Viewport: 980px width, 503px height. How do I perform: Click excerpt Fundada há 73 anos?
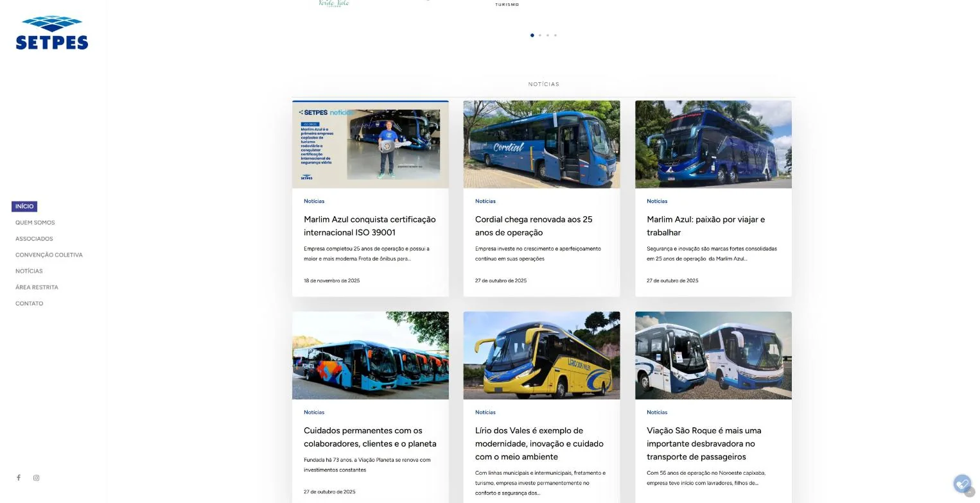(367, 465)
